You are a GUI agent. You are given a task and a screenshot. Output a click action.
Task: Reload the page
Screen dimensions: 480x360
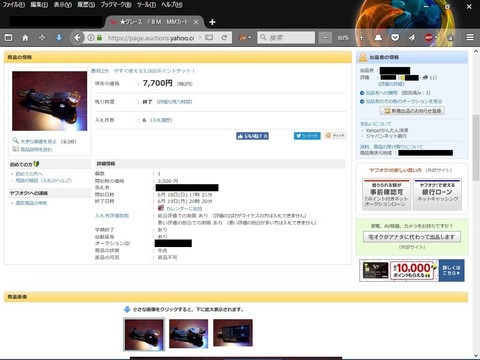pos(224,38)
